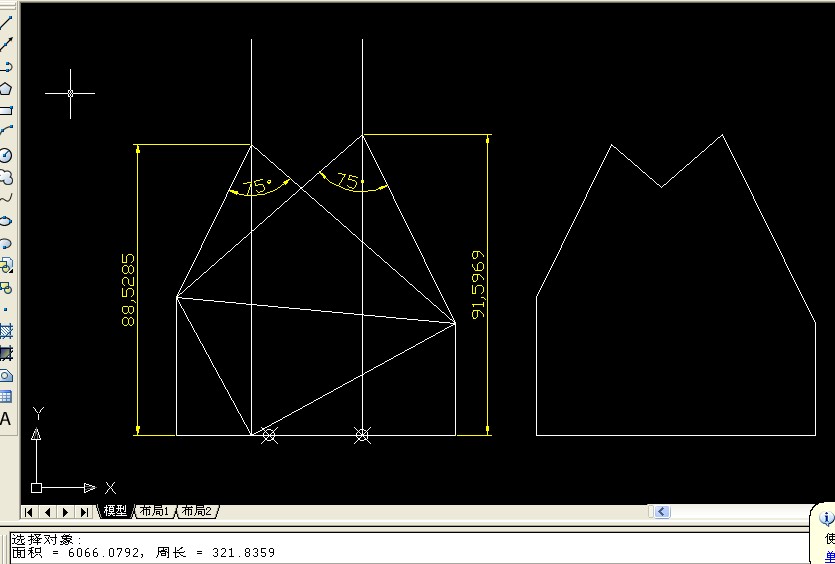Click the 选择对象 command line prompt
The image size is (835, 564).
[47, 540]
